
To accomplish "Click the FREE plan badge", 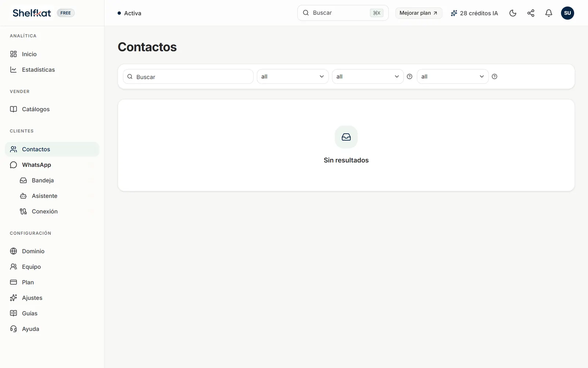I will (65, 13).
